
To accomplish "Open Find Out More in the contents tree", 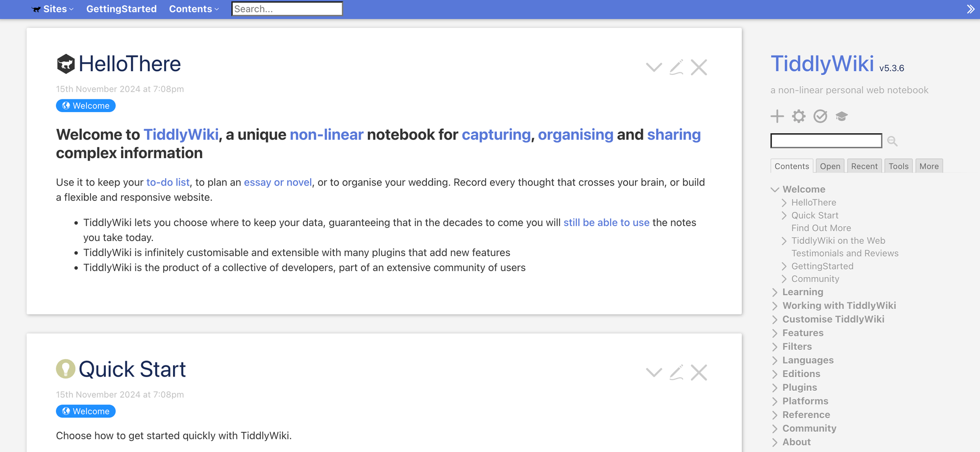I will click(821, 228).
